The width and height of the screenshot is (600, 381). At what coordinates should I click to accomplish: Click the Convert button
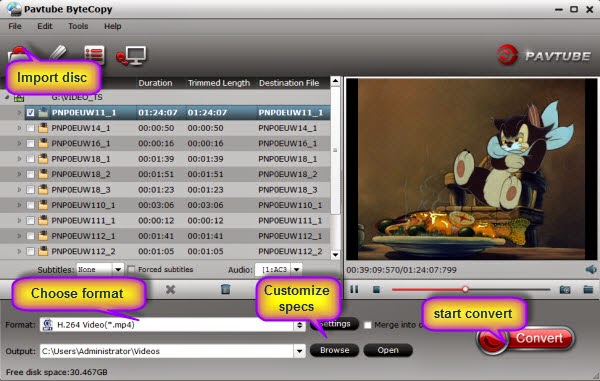click(x=526, y=339)
